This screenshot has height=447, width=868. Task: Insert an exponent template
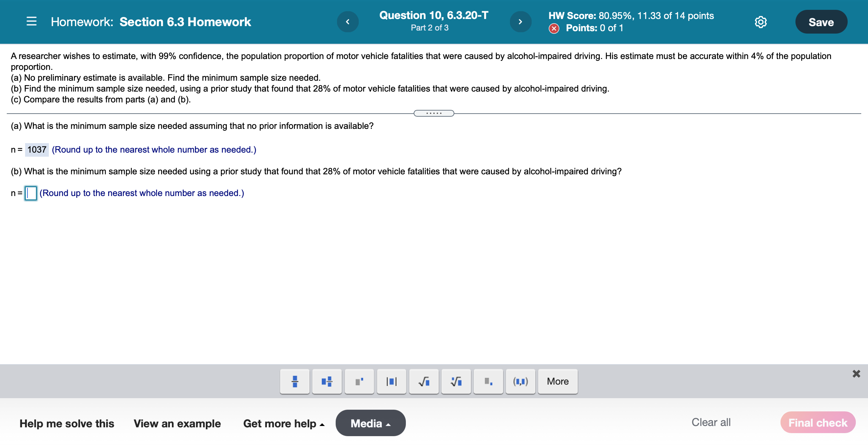point(359,381)
